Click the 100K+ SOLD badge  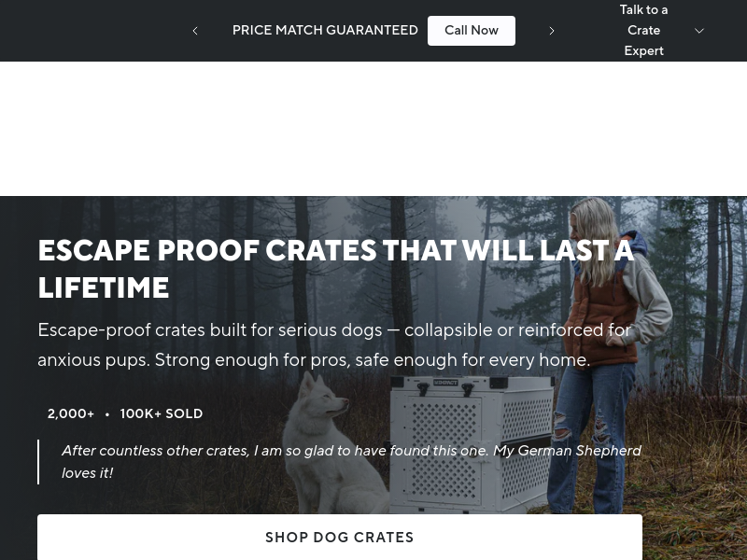click(x=162, y=413)
